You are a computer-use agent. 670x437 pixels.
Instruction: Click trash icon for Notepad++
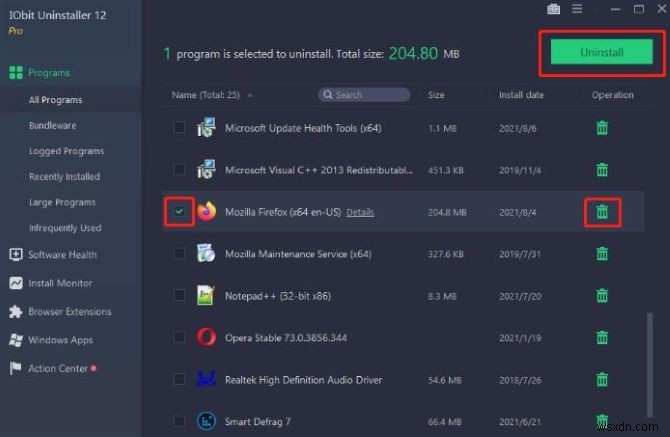[602, 296]
